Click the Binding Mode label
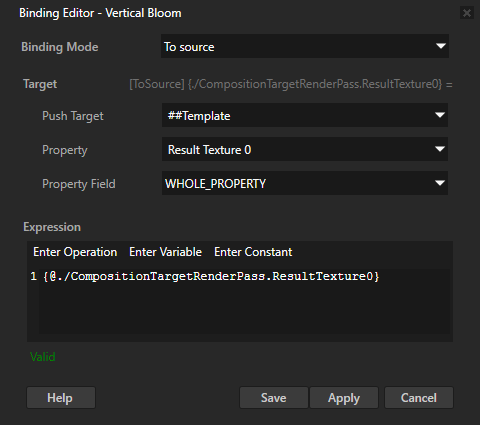 pos(60,47)
